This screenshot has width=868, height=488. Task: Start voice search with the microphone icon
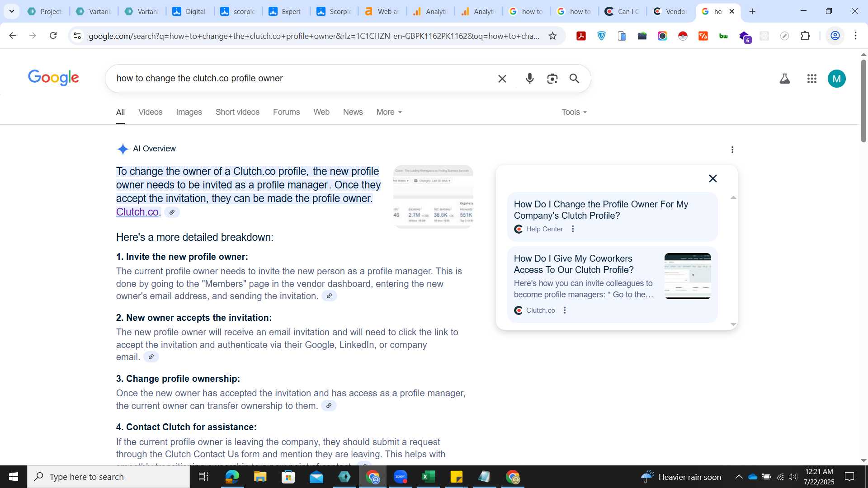pyautogui.click(x=530, y=79)
